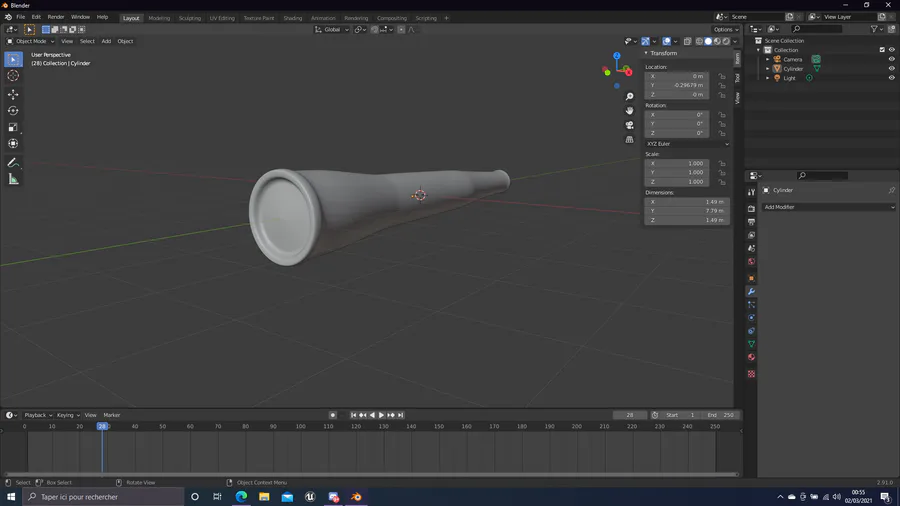The height and width of the screenshot is (506, 900).
Task: Toggle Collection exclude checkbox in outliner
Action: click(882, 50)
